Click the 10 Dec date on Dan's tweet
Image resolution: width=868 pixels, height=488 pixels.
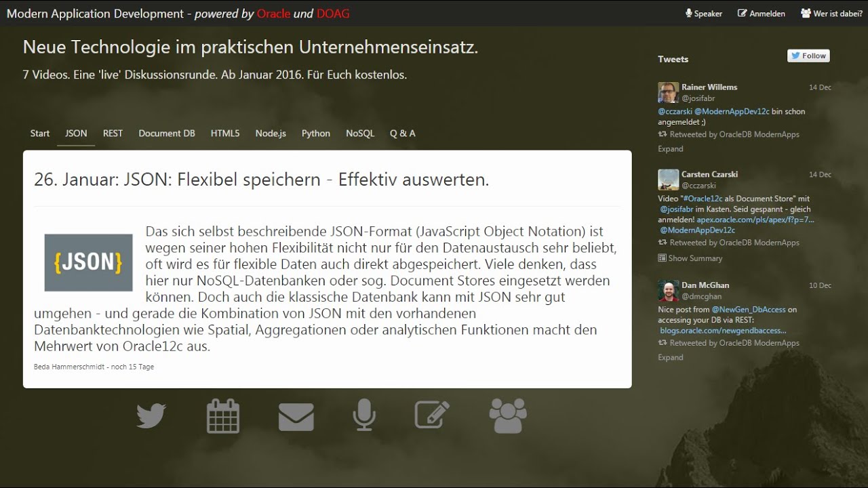[820, 285]
